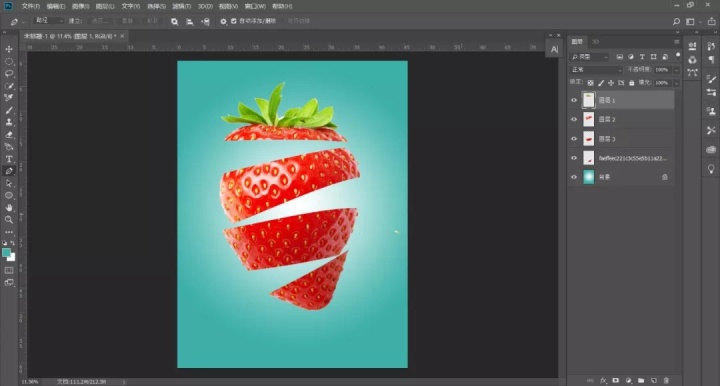Open the Edit Toolbar three-dots button
The image size is (720, 386).
[9, 232]
